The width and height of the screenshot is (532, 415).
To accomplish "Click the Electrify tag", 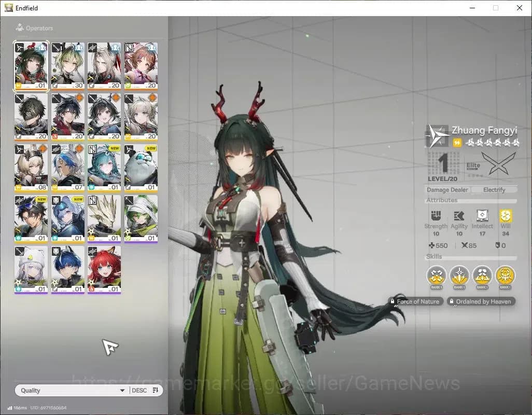I will pyautogui.click(x=494, y=190).
